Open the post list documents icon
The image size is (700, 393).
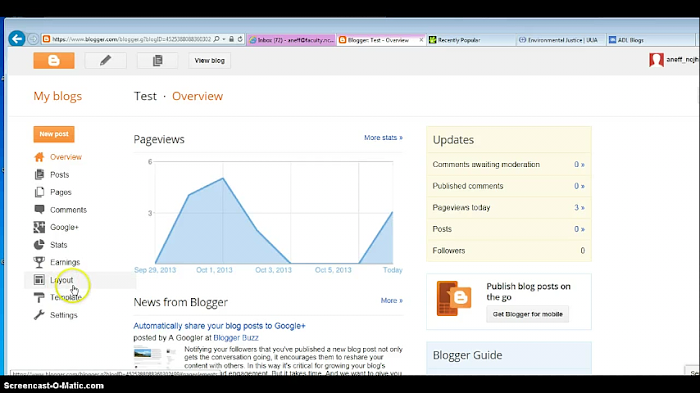(x=157, y=60)
